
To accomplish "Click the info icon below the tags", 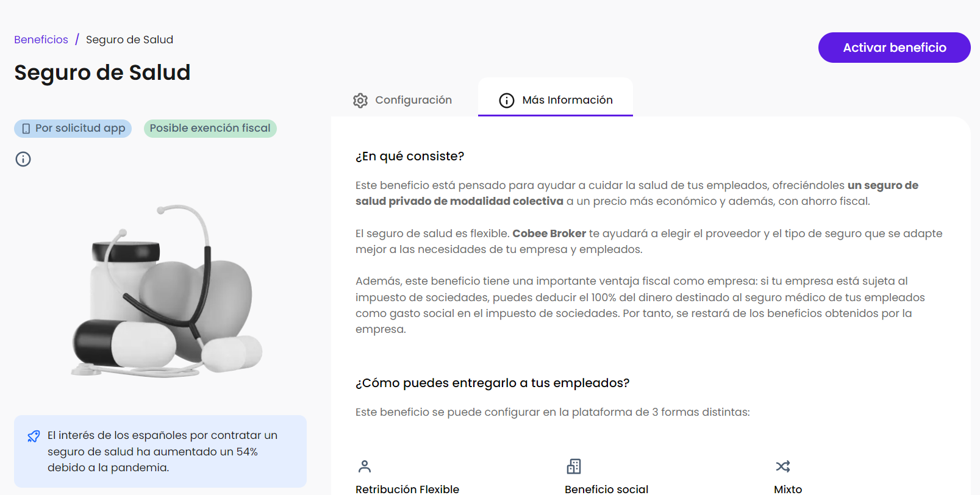I will click(x=23, y=159).
